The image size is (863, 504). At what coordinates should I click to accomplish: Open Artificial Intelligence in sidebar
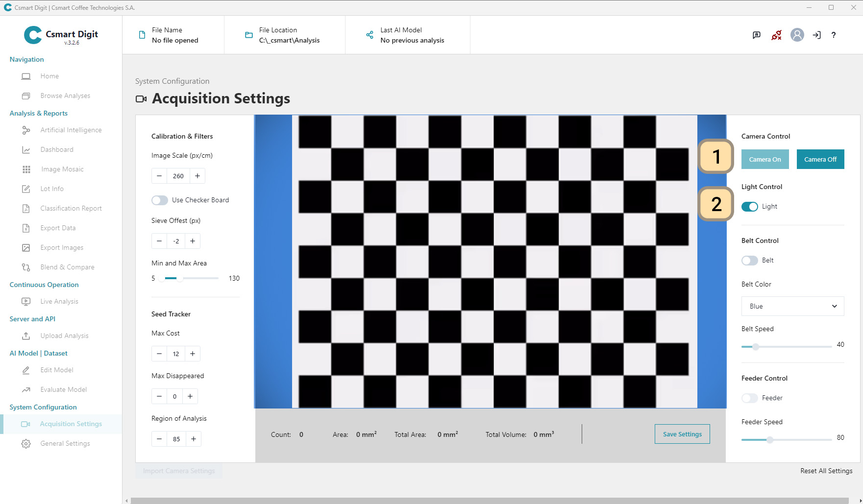point(71,130)
